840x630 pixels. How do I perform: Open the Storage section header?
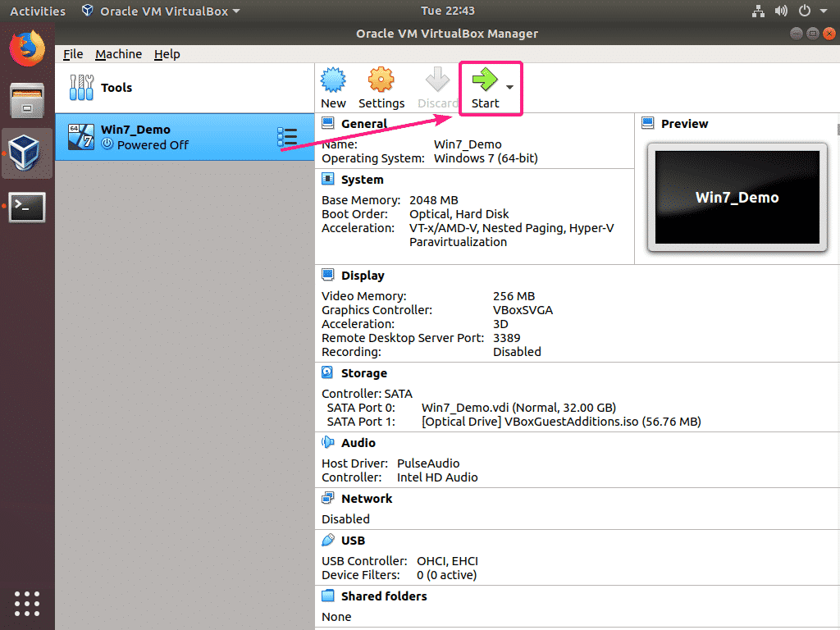pos(363,373)
